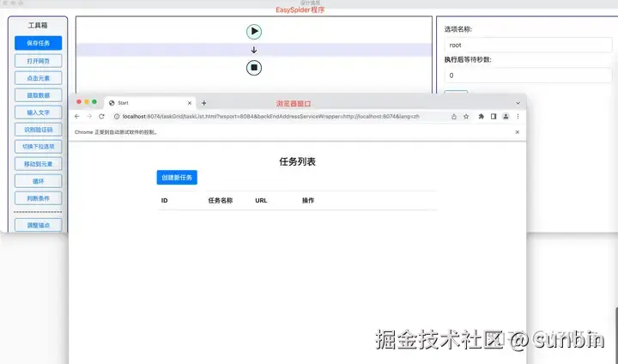Click the play start node in the flowchart
The width and height of the screenshot is (618, 364).
tap(254, 32)
